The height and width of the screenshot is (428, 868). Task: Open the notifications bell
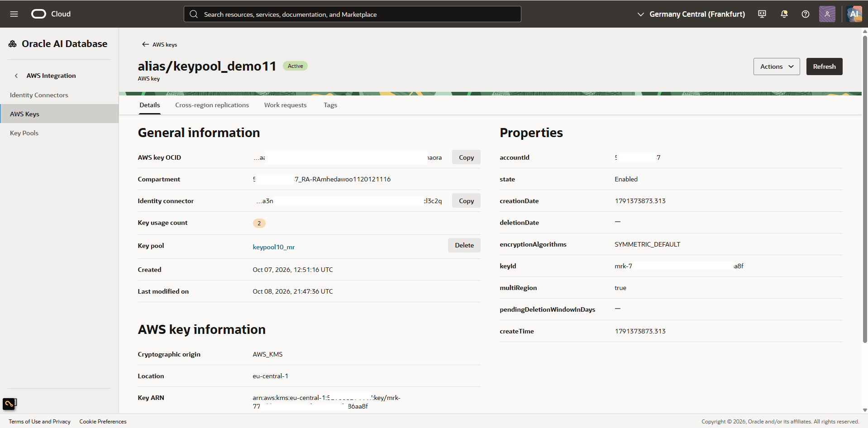click(x=784, y=14)
